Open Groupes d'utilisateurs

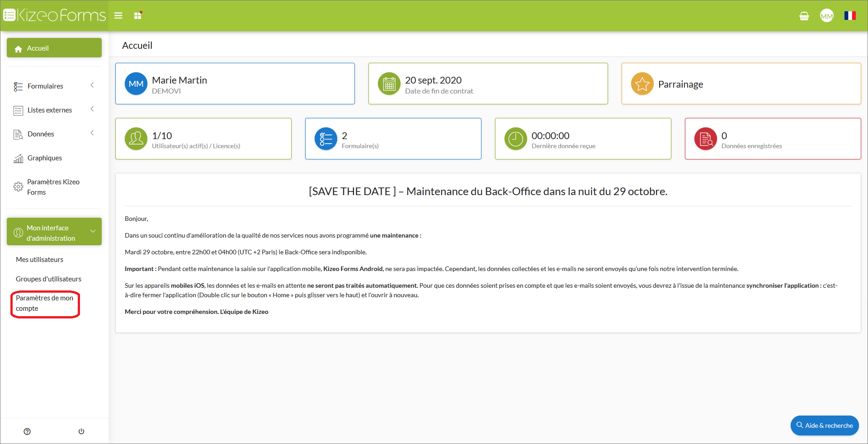49,279
